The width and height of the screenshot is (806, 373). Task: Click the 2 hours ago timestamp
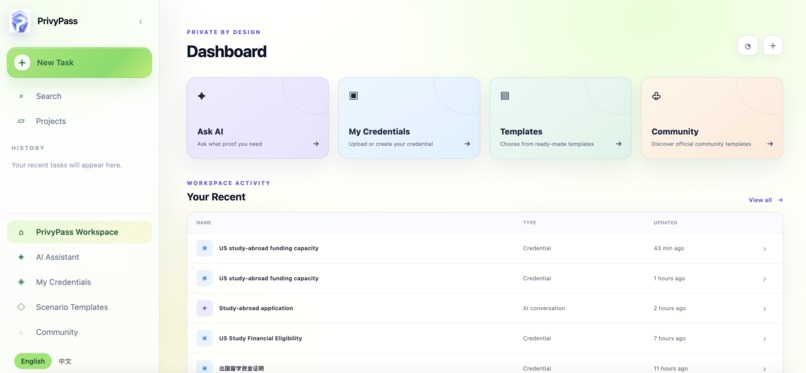[x=669, y=308]
